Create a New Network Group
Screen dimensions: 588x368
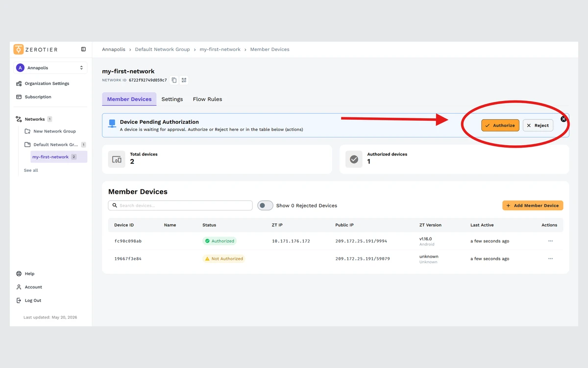51,131
